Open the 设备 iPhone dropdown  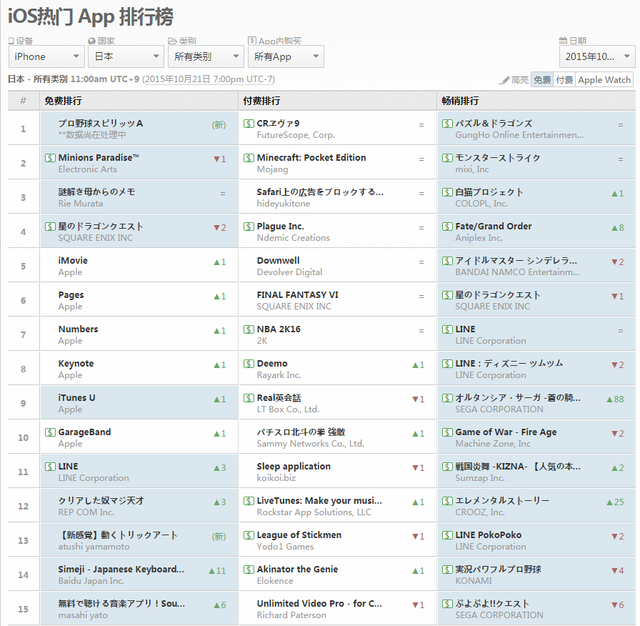[46, 56]
